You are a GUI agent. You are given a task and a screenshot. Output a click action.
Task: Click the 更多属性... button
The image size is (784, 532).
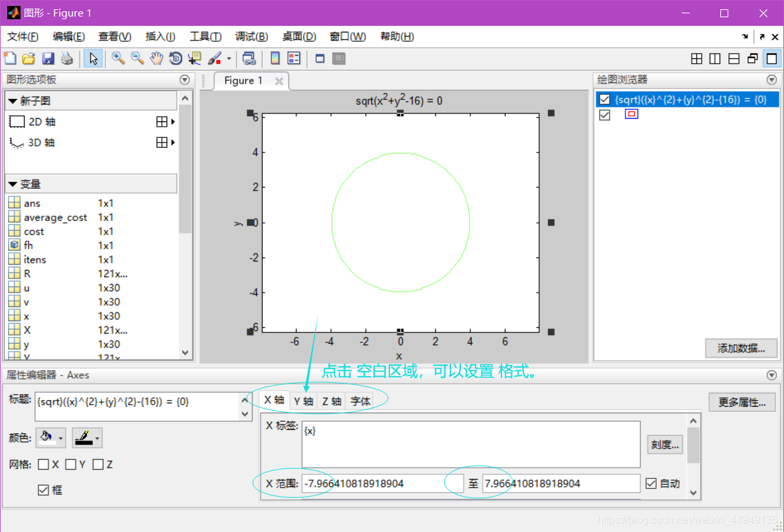742,402
